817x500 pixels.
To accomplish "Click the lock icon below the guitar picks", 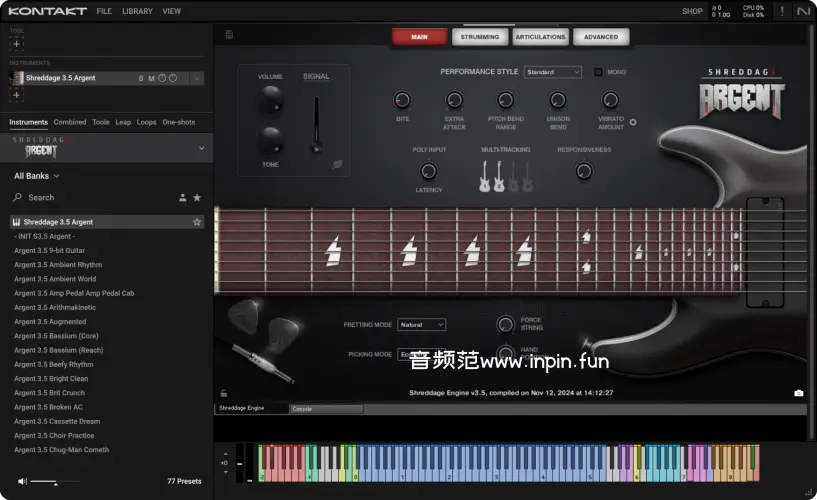I will [223, 393].
